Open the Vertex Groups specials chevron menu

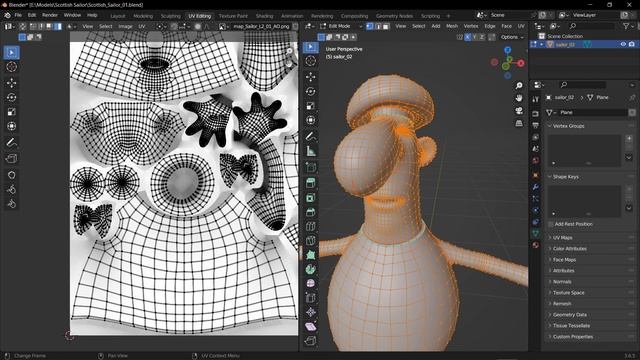tap(629, 158)
